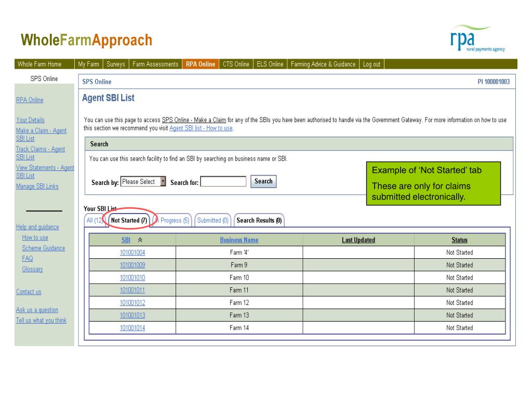Open the Help and guidance link
This screenshot has width=532, height=399.
[37, 227]
